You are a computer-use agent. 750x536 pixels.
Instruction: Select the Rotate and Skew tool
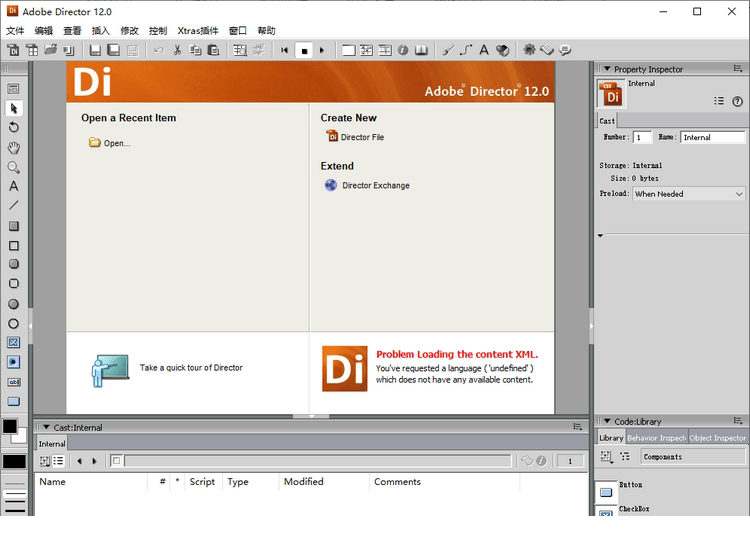pos(13,127)
